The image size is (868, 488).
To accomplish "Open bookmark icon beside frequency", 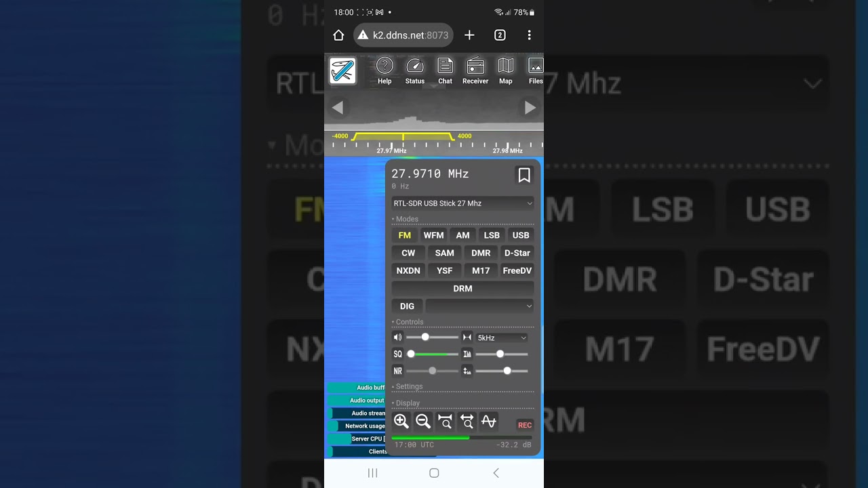I will 524,176.
